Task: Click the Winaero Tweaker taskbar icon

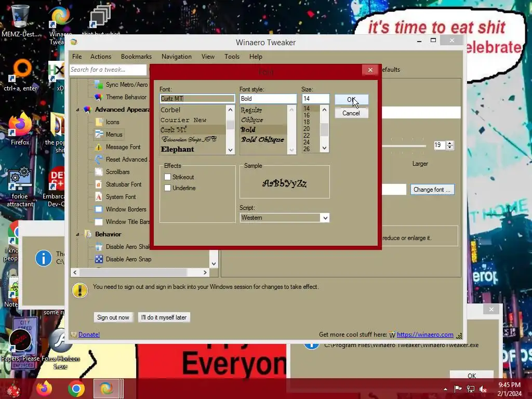Action: 107,389
